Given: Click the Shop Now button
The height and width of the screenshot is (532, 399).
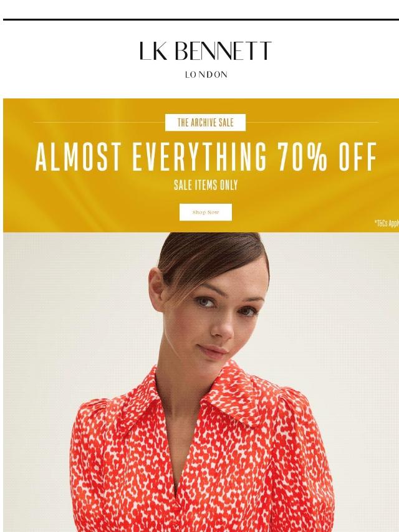Looking at the screenshot, I should [206, 212].
